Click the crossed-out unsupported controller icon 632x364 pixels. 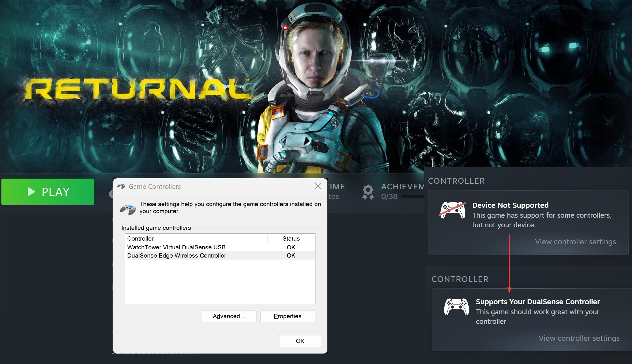tap(453, 210)
